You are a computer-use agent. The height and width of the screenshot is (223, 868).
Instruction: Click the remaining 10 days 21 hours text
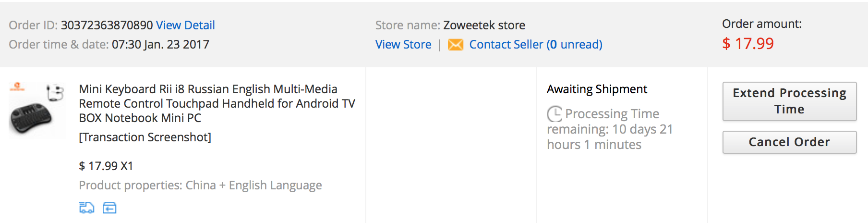[x=610, y=137]
